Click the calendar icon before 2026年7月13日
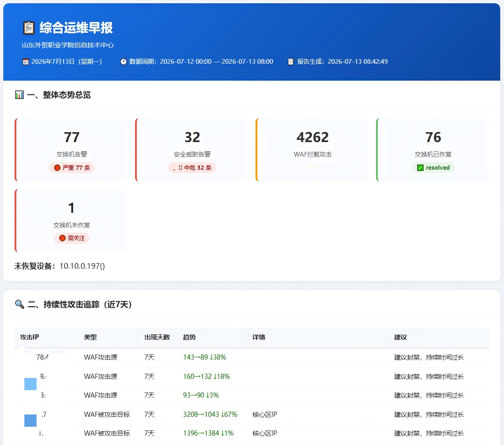Screen dimensions: 504x445 [26, 62]
